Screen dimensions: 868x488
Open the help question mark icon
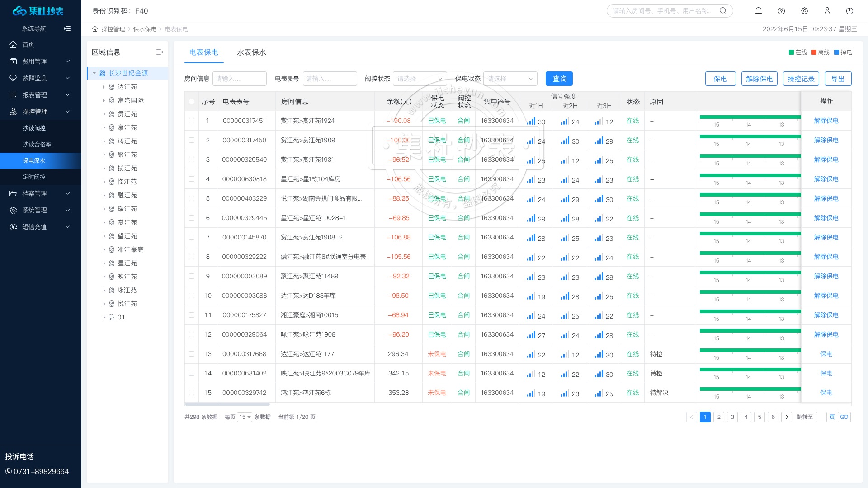tap(781, 11)
